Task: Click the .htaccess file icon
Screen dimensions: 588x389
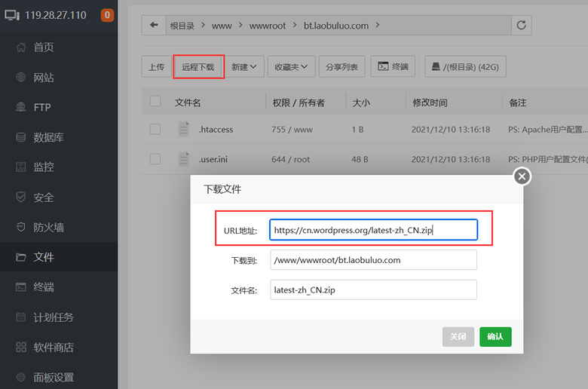Action: [183, 130]
